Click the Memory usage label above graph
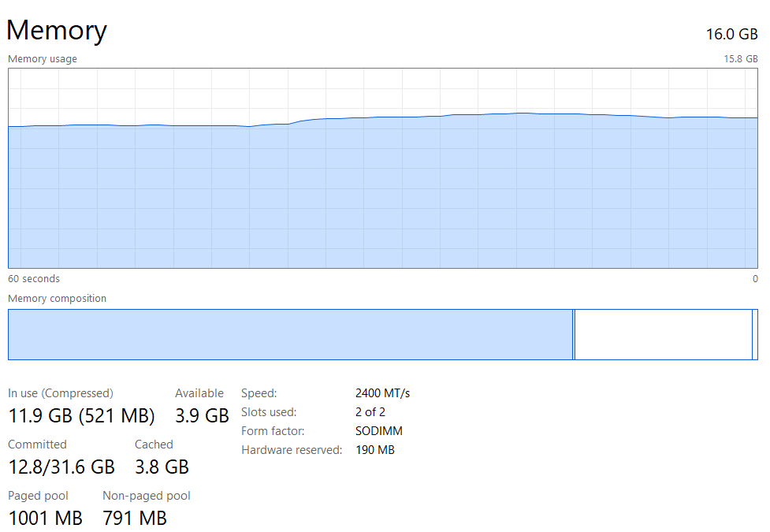 [43, 59]
